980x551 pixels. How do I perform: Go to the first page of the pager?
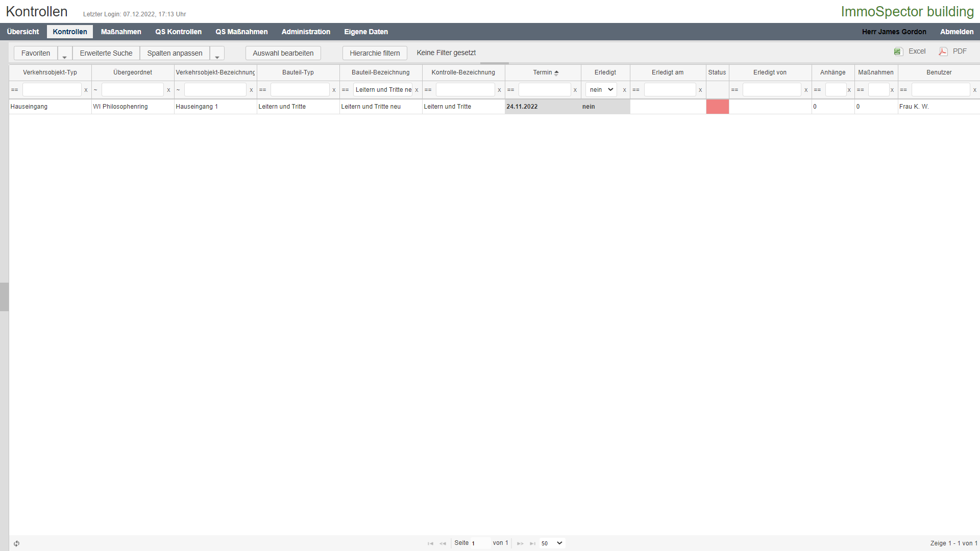430,543
